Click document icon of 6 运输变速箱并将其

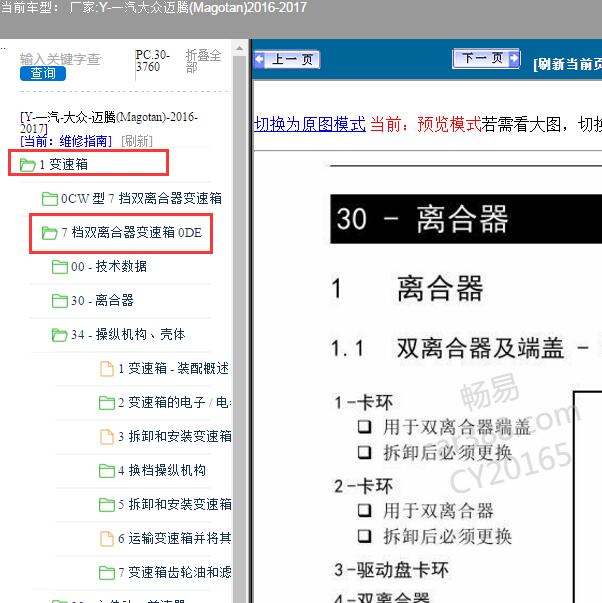107,538
